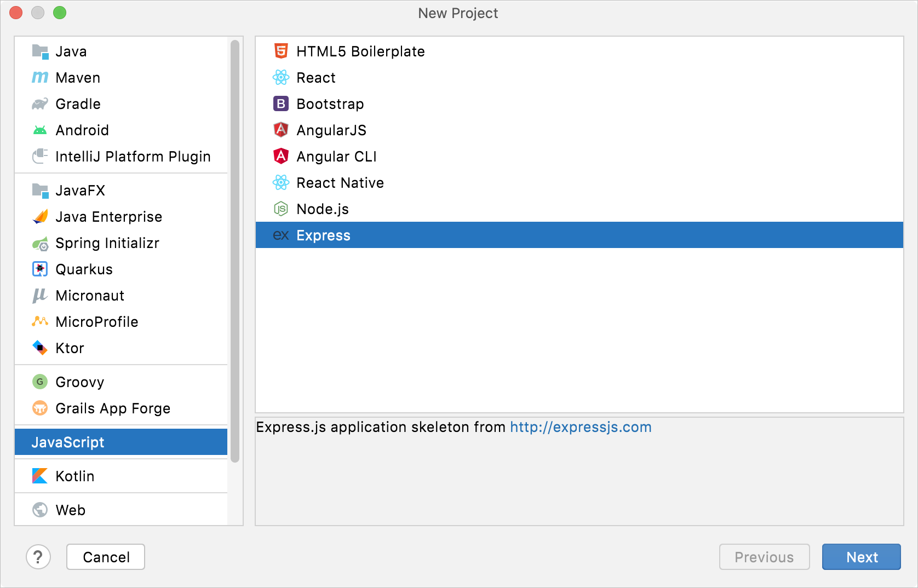Pick the Node.js template
Screen dimensions: 918x588
[580, 209]
